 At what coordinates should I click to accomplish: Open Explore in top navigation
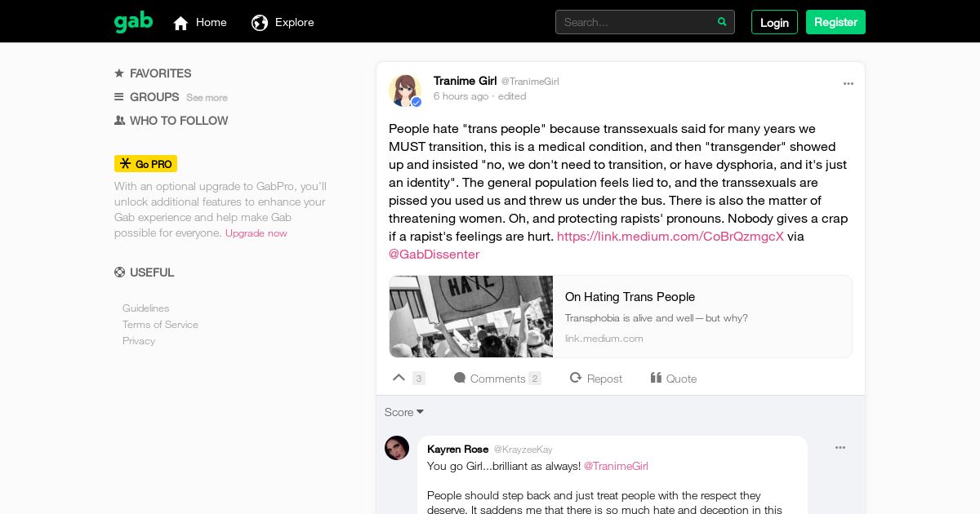pyautogui.click(x=283, y=22)
